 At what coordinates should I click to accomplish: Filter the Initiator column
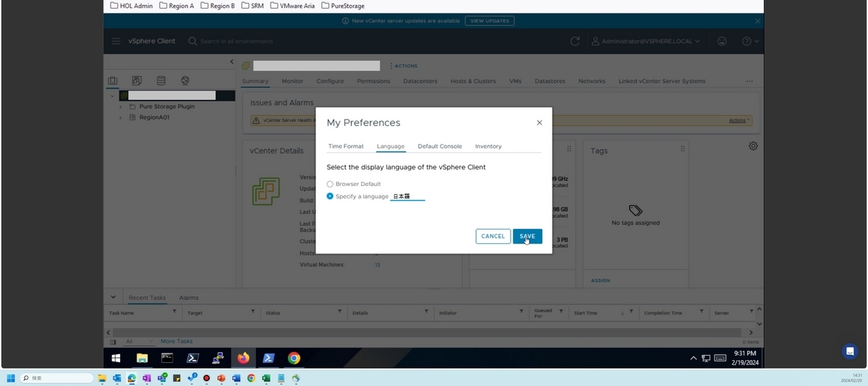[x=522, y=311]
